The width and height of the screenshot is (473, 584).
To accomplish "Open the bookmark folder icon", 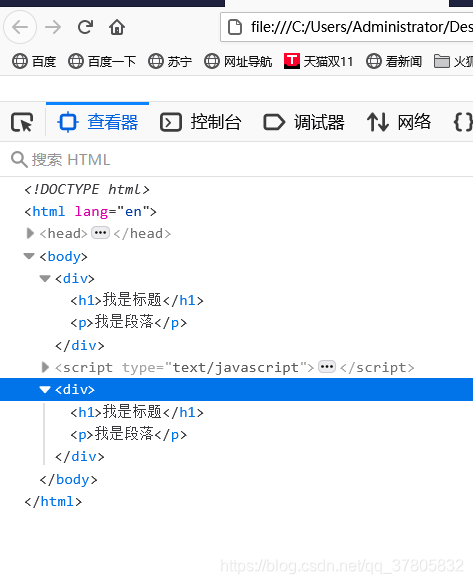I will (x=442, y=61).
